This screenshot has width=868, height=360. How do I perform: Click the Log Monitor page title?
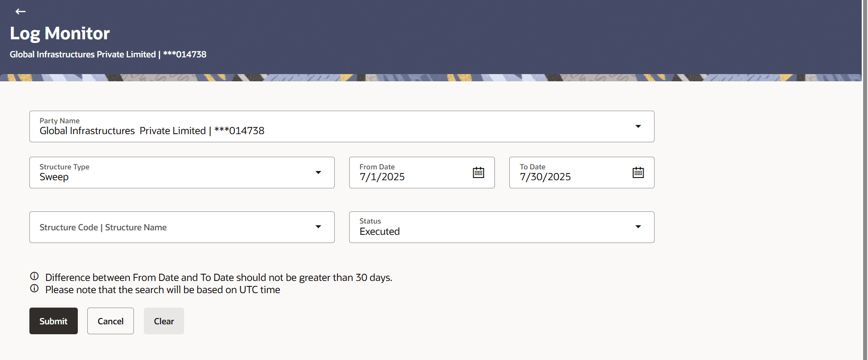tap(60, 33)
